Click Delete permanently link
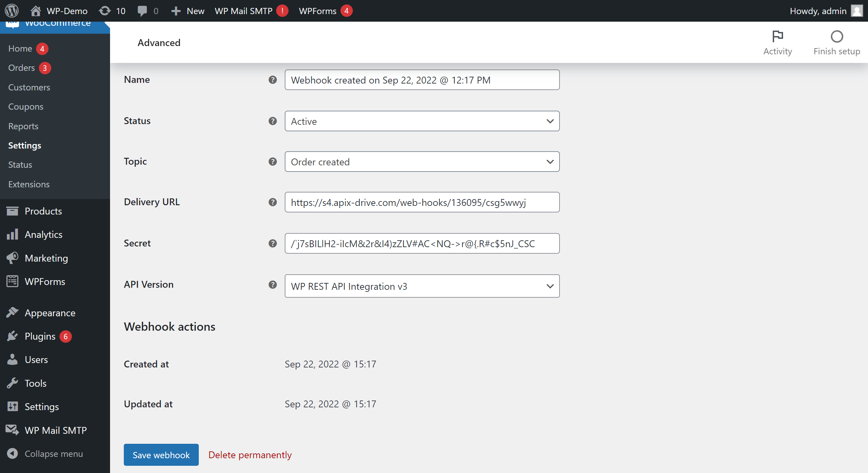Viewport: 868px width, 473px height. [250, 455]
